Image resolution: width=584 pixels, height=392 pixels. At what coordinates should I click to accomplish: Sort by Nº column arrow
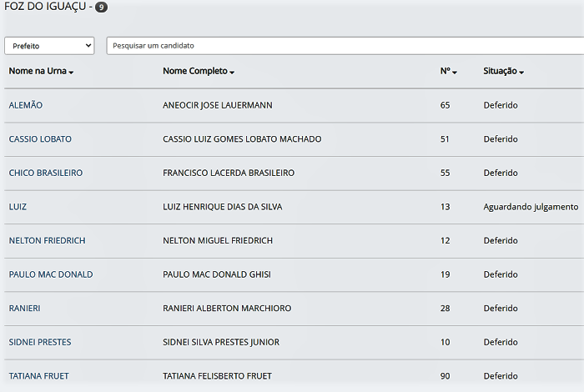click(455, 73)
